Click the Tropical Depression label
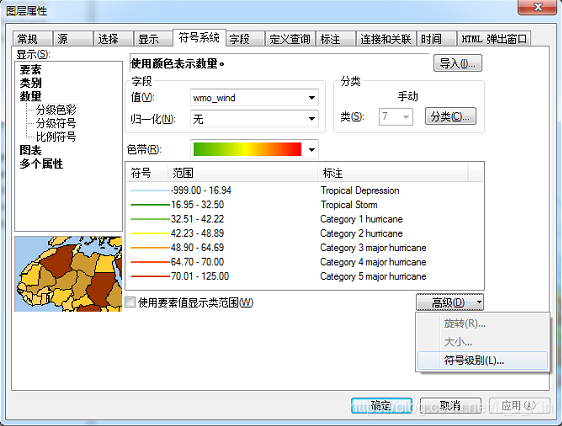This screenshot has height=426, width=562. pos(360,190)
